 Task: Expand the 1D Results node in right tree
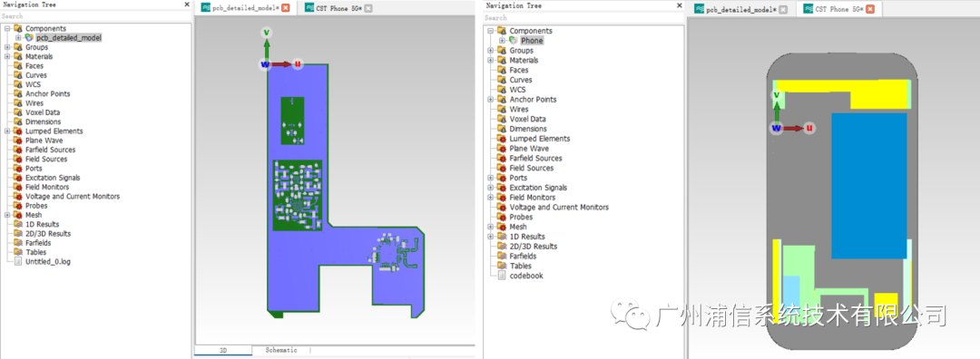491,237
